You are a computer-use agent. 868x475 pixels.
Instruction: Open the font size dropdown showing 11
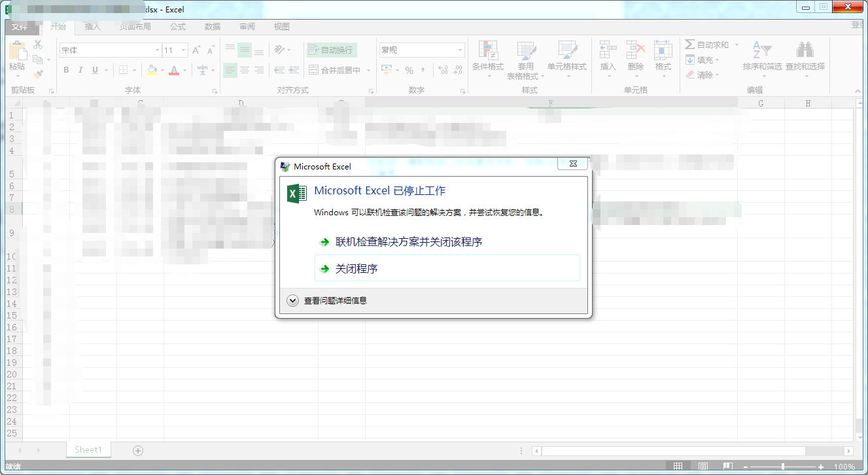(184, 50)
